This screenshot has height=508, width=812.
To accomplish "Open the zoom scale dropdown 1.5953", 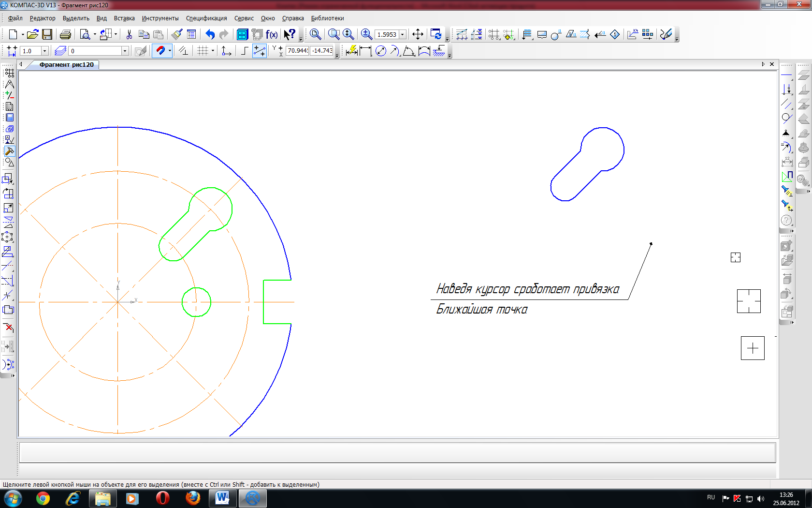I will (402, 35).
